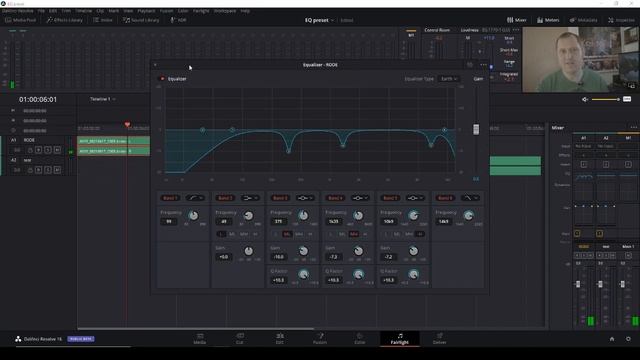Screen dimensions: 640x360
Task: Open the Timeline 1 dropdown
Action: pyautogui.click(x=102, y=99)
